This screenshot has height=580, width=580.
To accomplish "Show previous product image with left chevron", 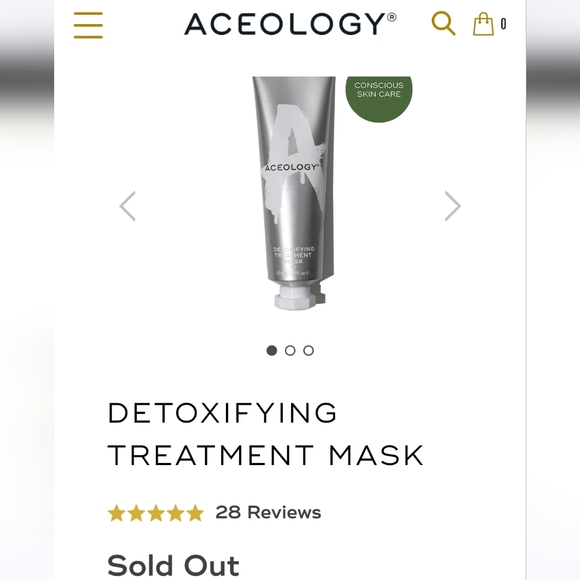I will (x=128, y=206).
